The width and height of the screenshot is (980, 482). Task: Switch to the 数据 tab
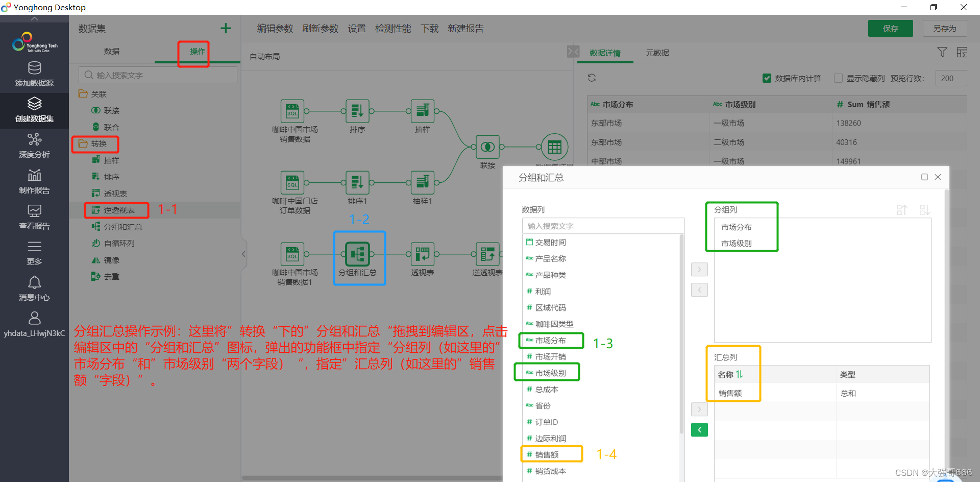(112, 51)
